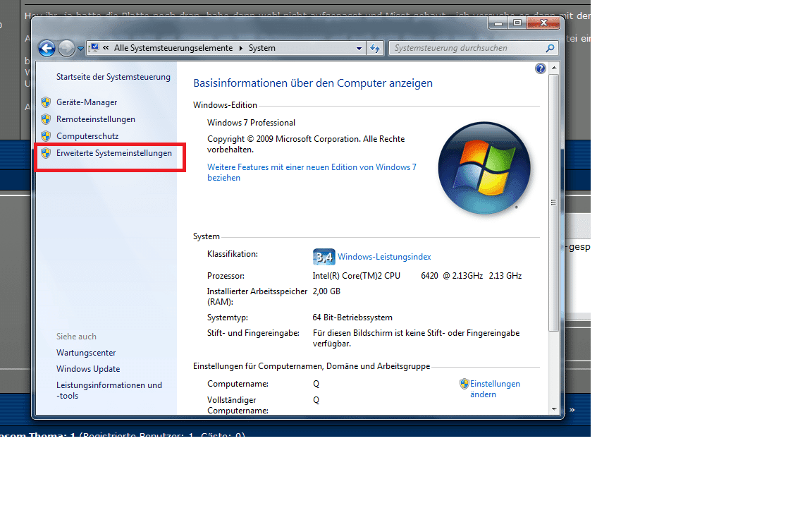Open the Geräte-Manager link
The width and height of the screenshot is (812, 508).
pyautogui.click(x=87, y=102)
